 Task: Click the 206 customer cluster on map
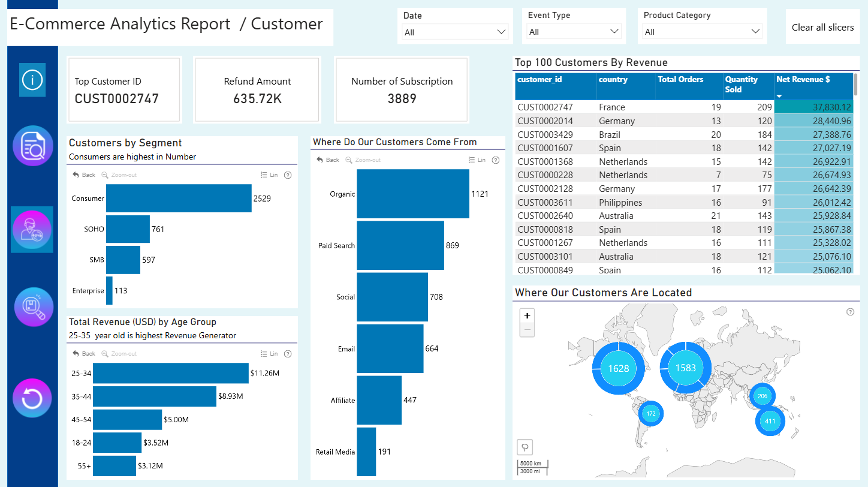point(762,396)
